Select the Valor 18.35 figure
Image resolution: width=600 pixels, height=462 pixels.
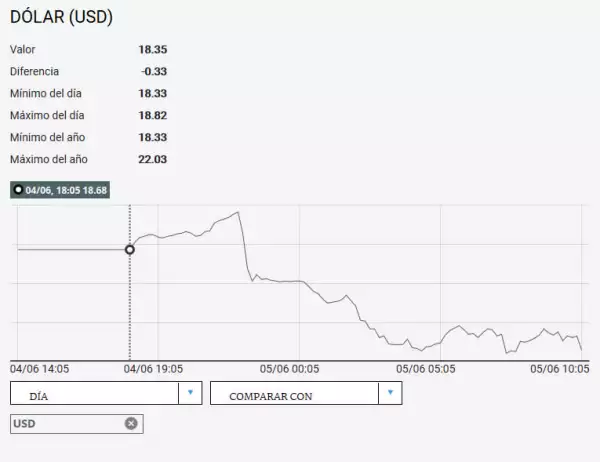[x=152, y=49]
